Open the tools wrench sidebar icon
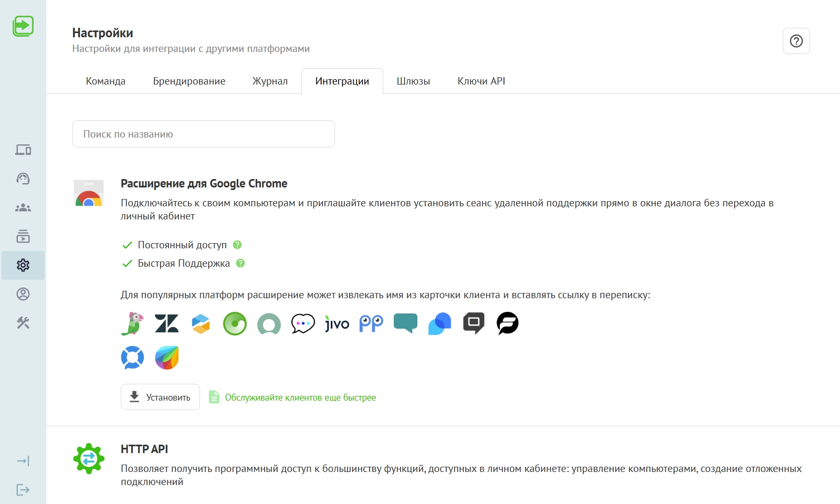Screen dimensions: 840x504 click(x=23, y=323)
